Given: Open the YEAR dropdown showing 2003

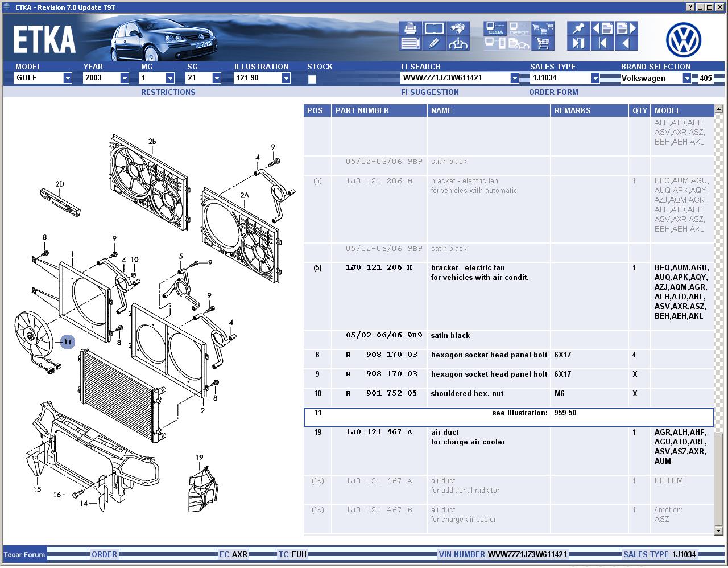Looking at the screenshot, I should tap(125, 79).
